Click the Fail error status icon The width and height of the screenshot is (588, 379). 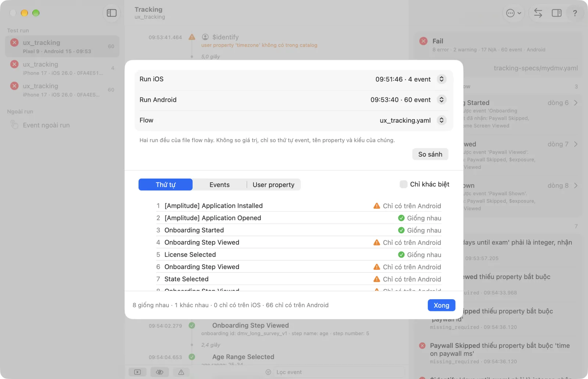[423, 41]
